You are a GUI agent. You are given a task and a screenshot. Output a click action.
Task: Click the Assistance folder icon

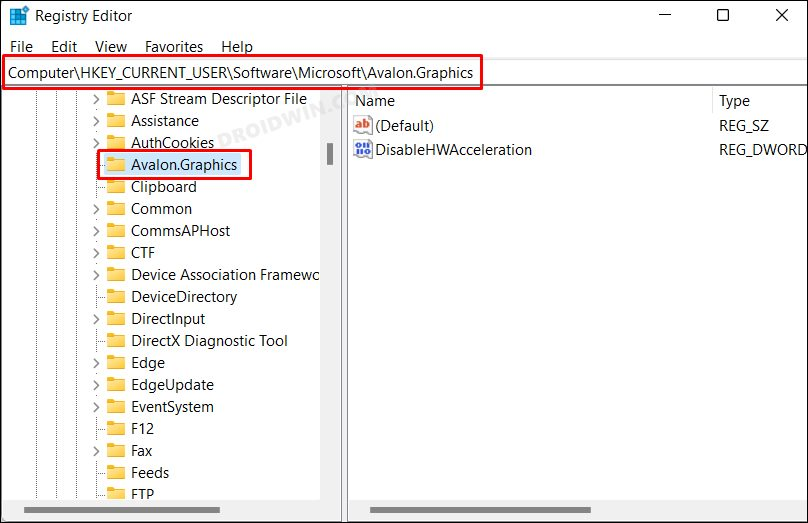point(116,121)
